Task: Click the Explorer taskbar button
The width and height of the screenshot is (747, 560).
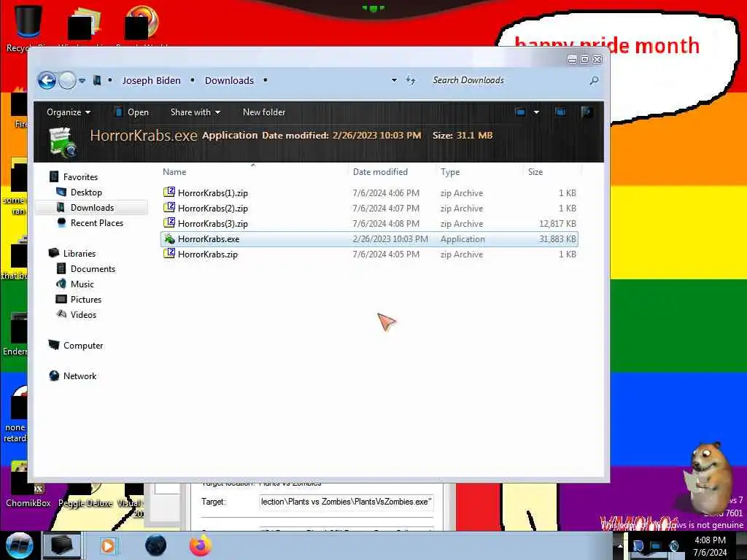Action: 62,545
